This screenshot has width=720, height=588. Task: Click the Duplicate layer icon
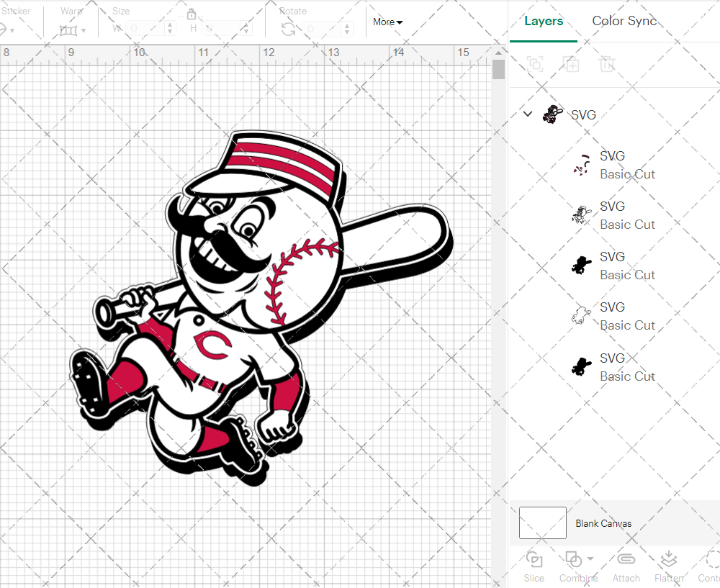pos(571,64)
